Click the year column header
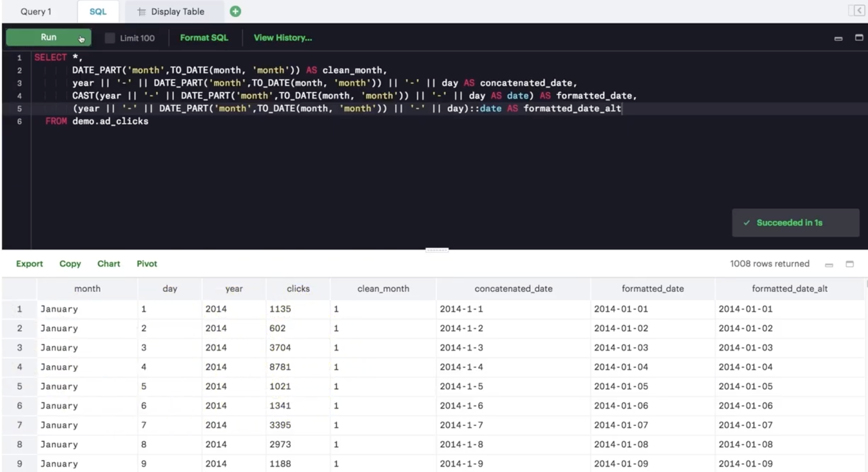This screenshot has width=868, height=472. tap(234, 289)
